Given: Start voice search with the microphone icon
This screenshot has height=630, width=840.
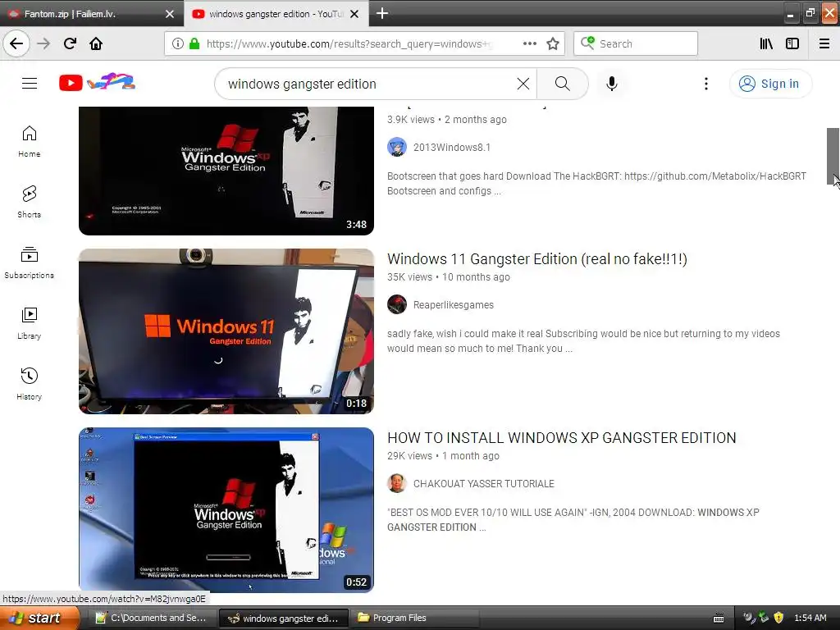Looking at the screenshot, I should tap(612, 84).
